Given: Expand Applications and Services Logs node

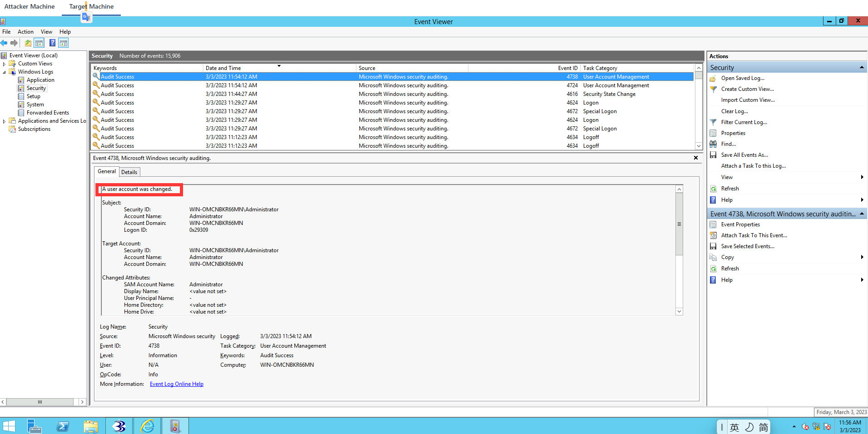Looking at the screenshot, I should pyautogui.click(x=4, y=121).
